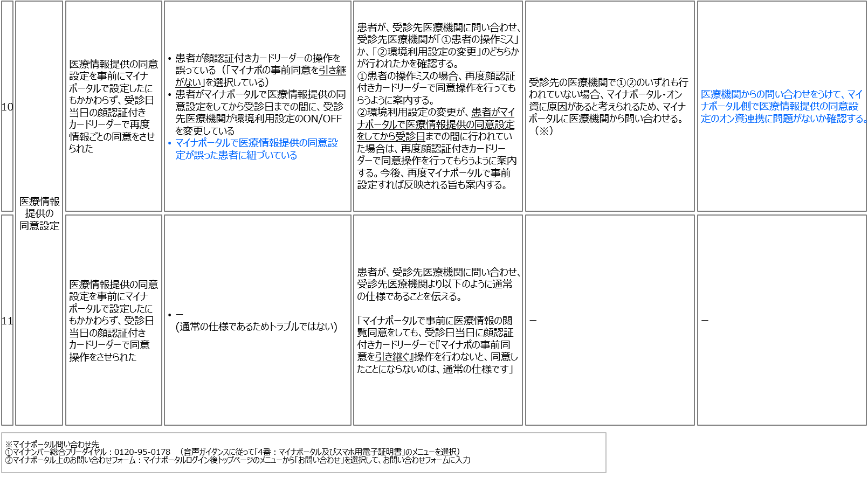Click footnote line マイナポータル上のお問い合わせフォーム
Screen dimensions: 868x478
click(238, 460)
